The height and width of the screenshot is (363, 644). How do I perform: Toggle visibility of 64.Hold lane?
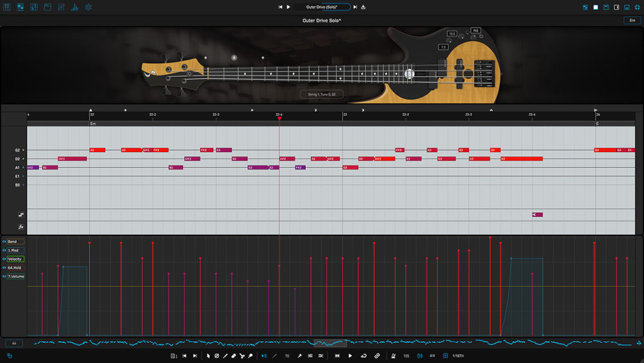[x=4, y=268]
